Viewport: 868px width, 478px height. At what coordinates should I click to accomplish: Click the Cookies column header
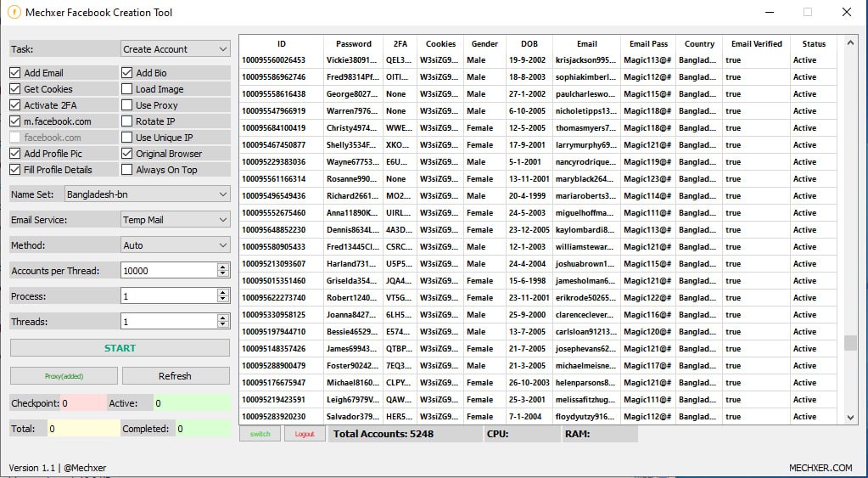coord(440,44)
